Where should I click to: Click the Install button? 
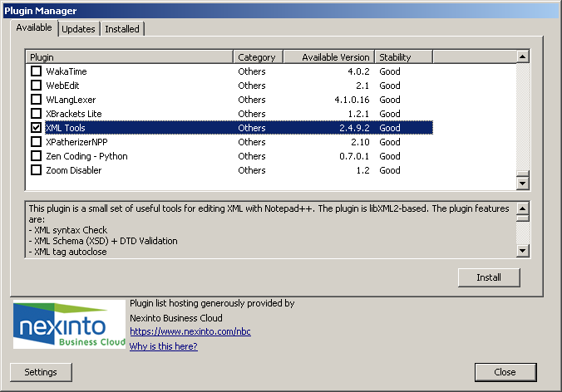(x=489, y=277)
